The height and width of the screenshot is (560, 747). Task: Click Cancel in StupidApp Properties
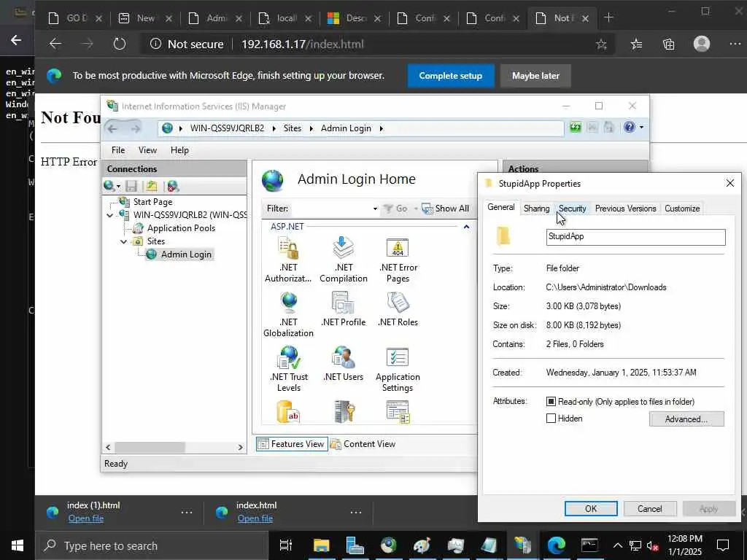pos(650,508)
